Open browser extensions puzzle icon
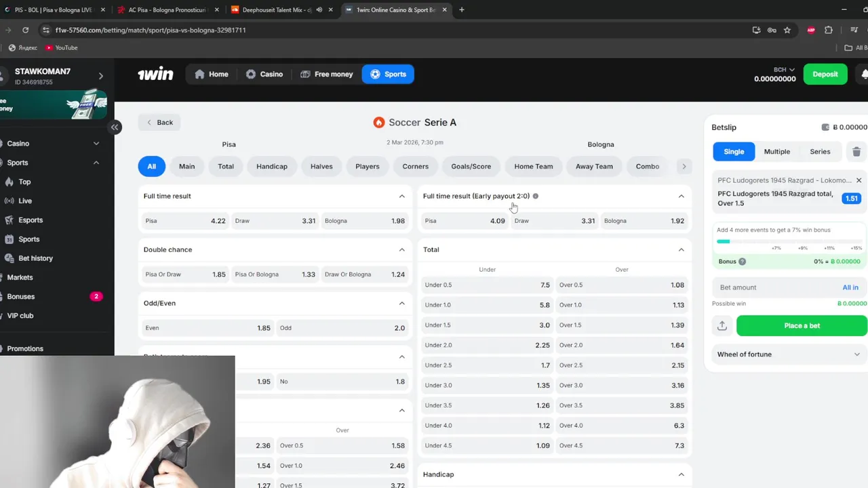The width and height of the screenshot is (868, 488). coord(829,30)
